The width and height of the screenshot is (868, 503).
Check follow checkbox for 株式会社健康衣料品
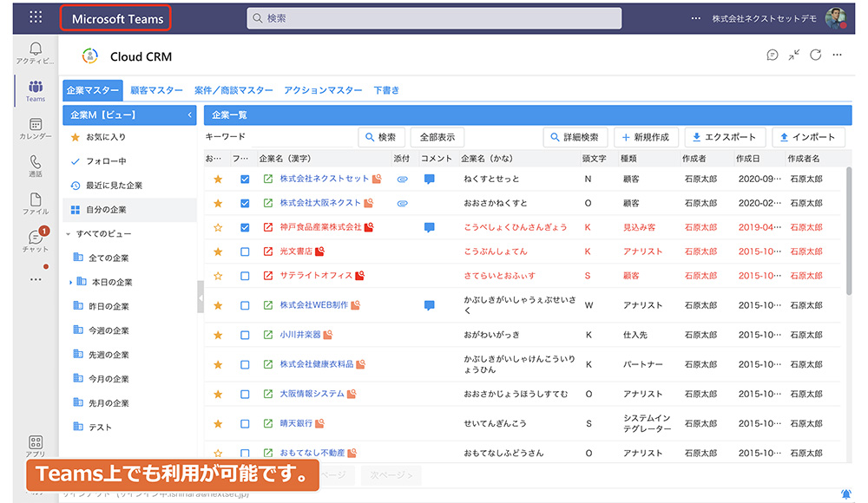[245, 364]
